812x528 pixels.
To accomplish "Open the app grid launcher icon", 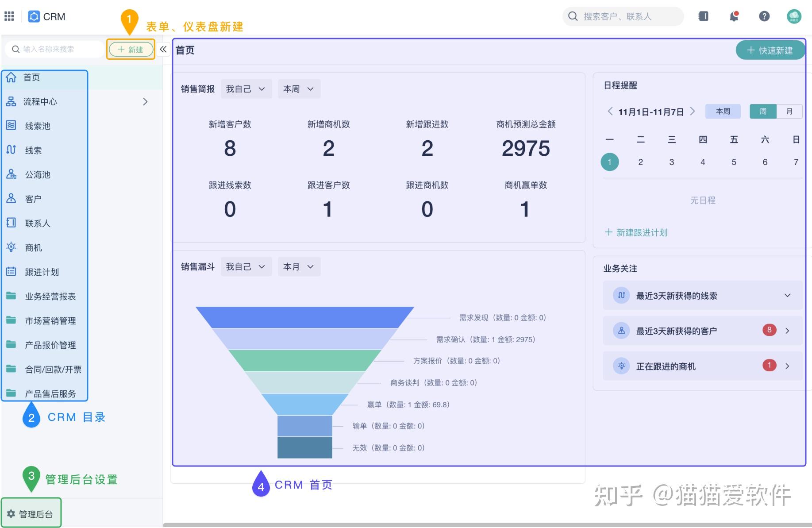I will tap(9, 16).
